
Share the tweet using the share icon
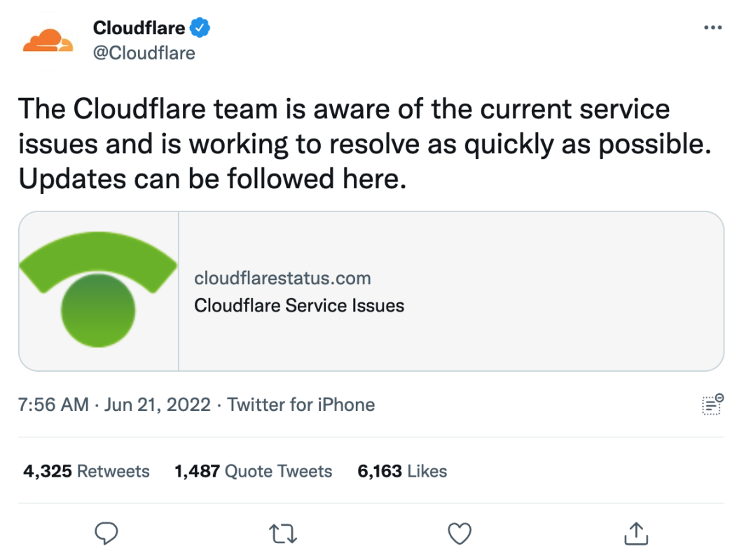pos(635,533)
